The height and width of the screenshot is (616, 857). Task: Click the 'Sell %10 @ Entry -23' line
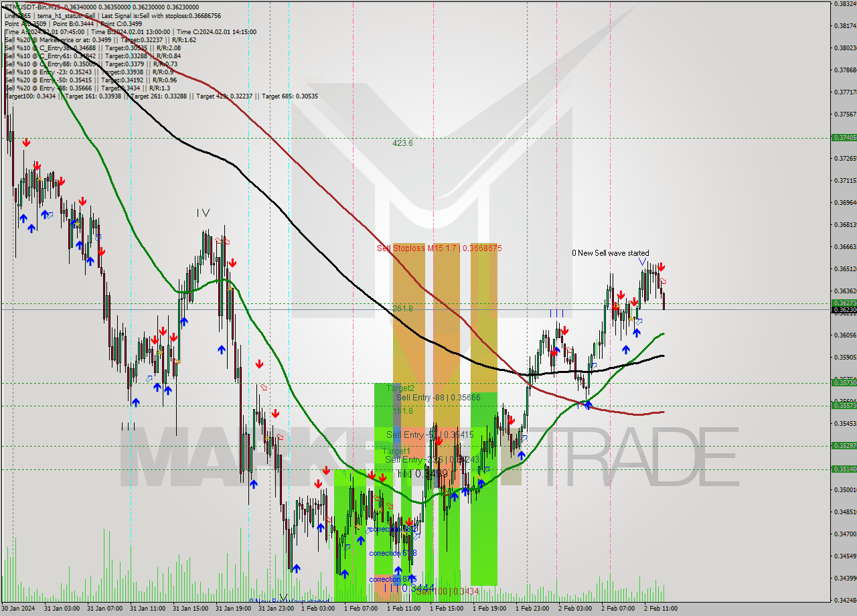tap(89, 72)
